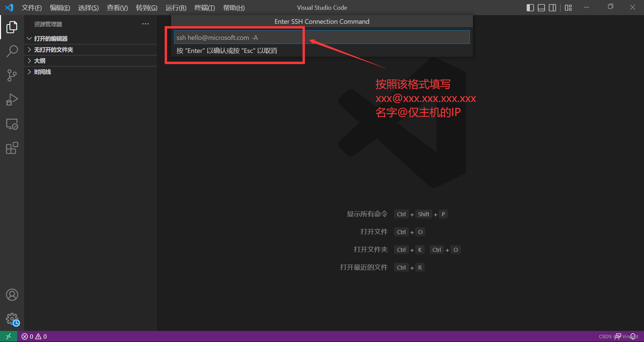The width and height of the screenshot is (644, 342).
Task: Open the 转到(G) menu
Action: click(147, 7)
